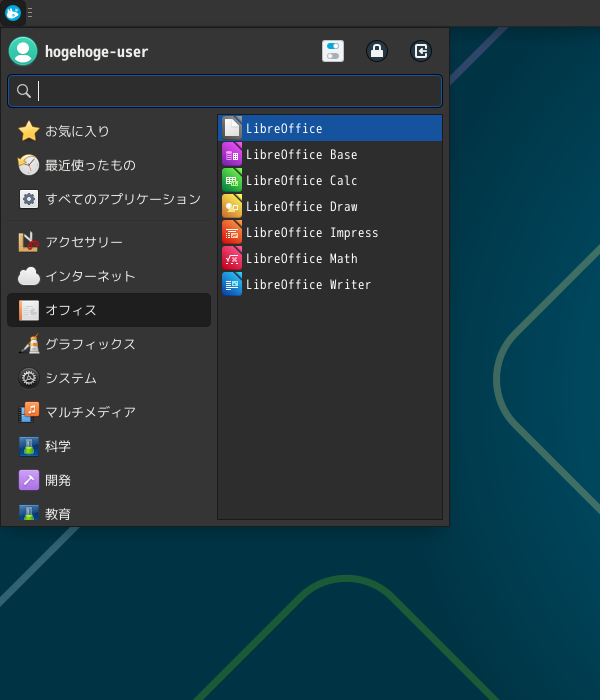Click the lock screen icon
600x700 pixels.
coord(377,51)
